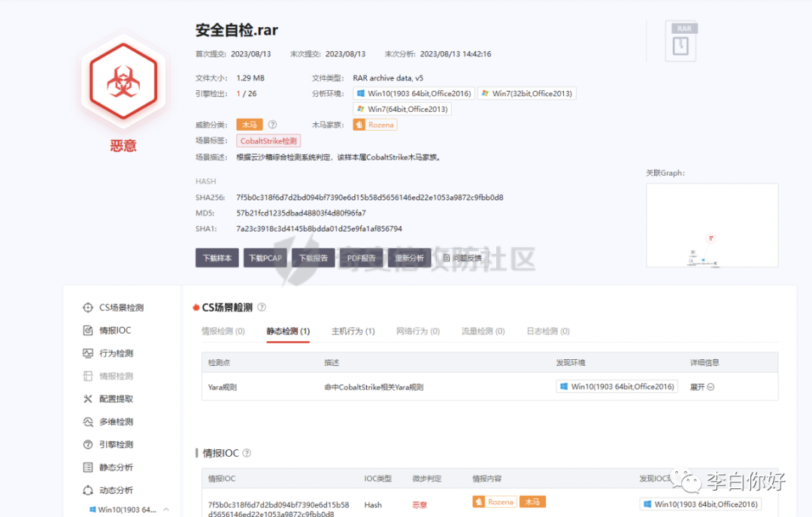The width and height of the screenshot is (812, 517).
Task: Go to 静态分析 in the sidebar
Action: click(x=116, y=467)
